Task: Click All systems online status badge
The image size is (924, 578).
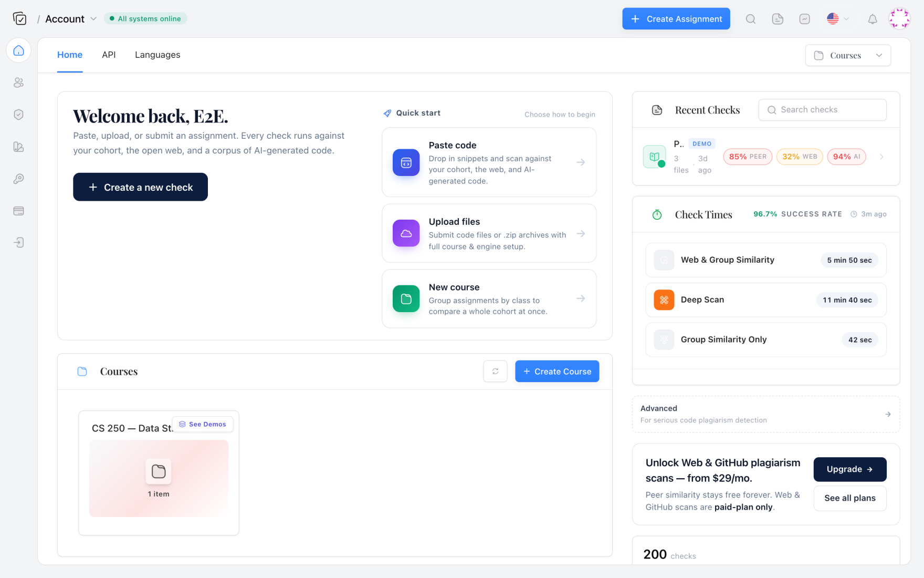Action: pyautogui.click(x=145, y=19)
